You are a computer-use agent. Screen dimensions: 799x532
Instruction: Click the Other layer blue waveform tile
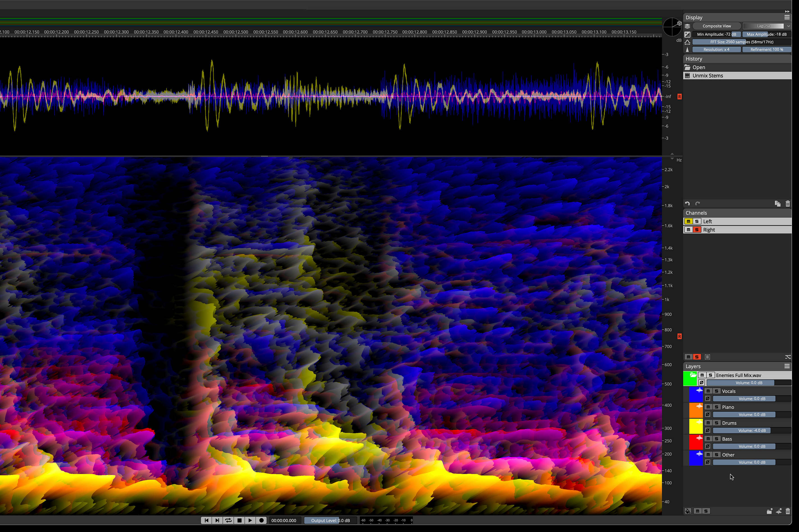(x=696, y=458)
